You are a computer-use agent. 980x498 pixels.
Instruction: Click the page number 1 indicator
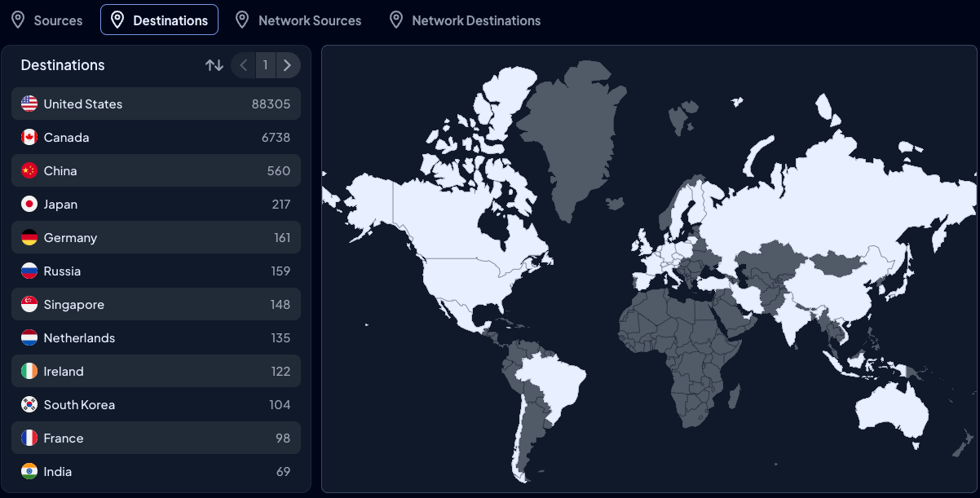point(265,65)
